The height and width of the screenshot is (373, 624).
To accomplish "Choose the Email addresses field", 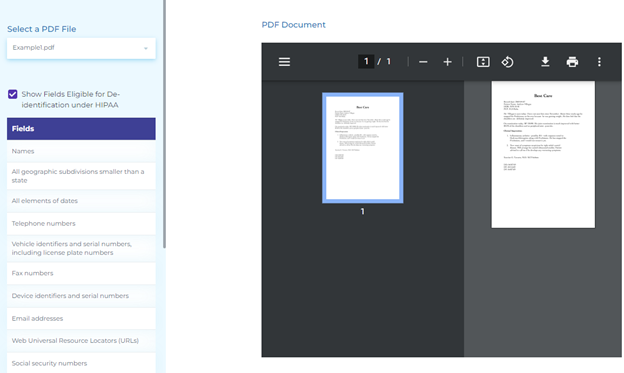I will point(81,318).
